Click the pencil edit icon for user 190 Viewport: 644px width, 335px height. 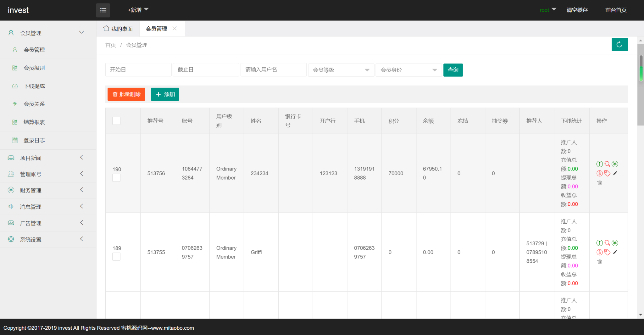click(x=615, y=173)
